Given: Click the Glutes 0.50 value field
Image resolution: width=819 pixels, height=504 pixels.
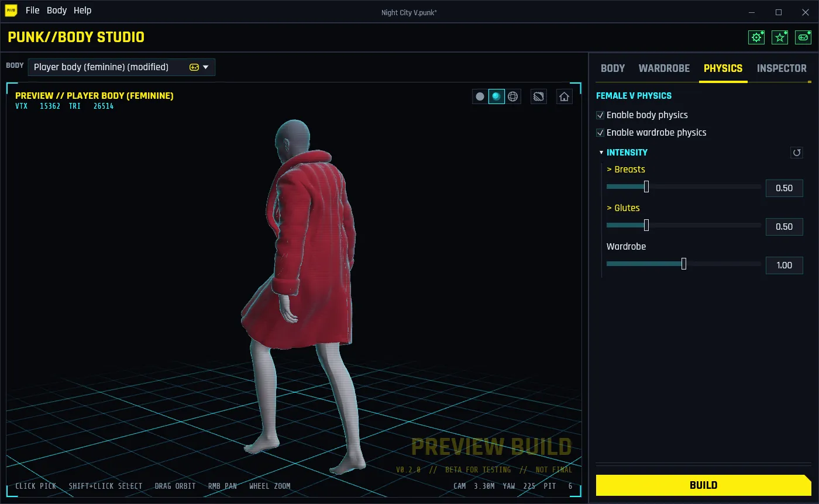Looking at the screenshot, I should (x=784, y=227).
